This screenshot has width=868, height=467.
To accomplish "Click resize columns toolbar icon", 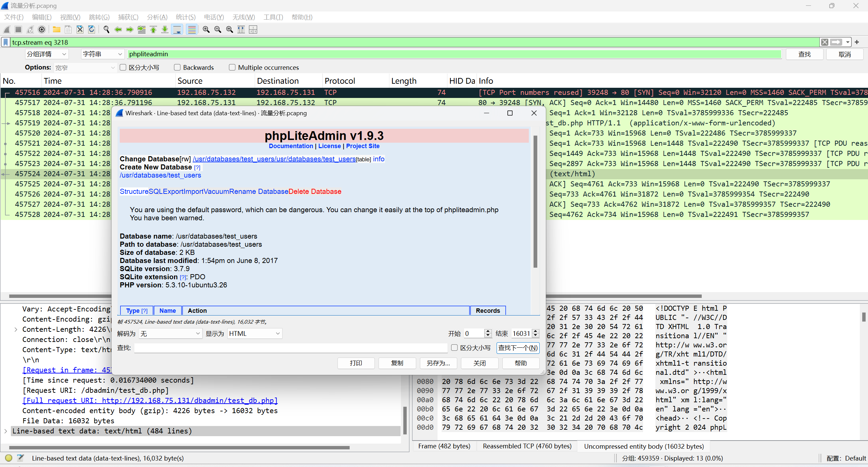I will (x=241, y=30).
